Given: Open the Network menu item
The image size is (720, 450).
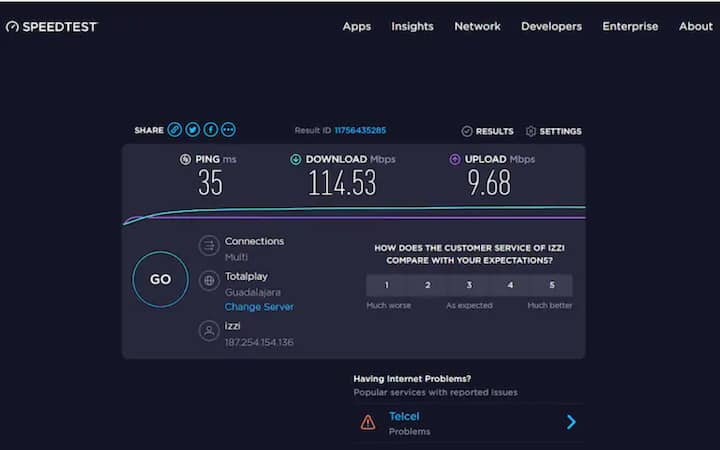Looking at the screenshot, I should [477, 26].
